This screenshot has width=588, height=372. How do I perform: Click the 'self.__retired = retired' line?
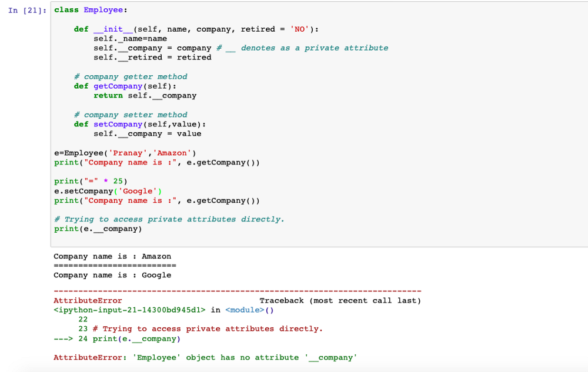click(152, 58)
